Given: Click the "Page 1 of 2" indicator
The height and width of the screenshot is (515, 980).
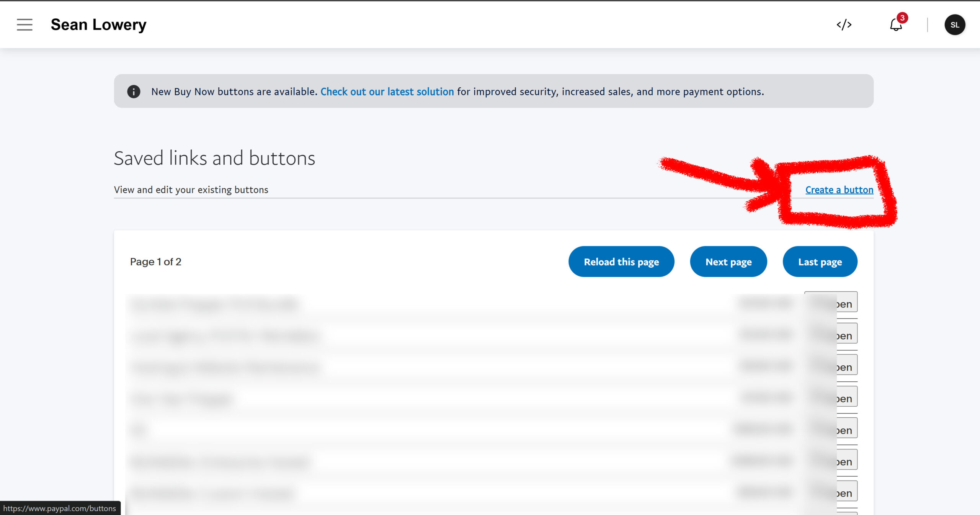Looking at the screenshot, I should click(155, 262).
